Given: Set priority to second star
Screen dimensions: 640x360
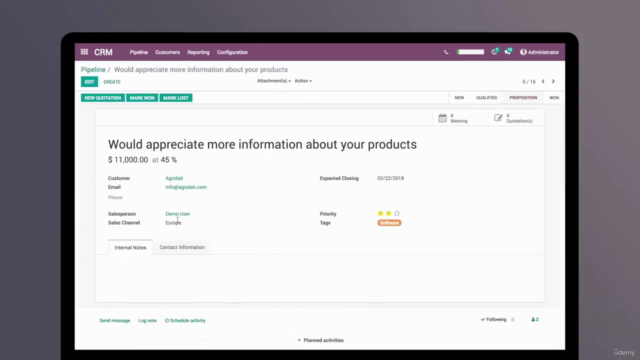Looking at the screenshot, I should [x=389, y=213].
